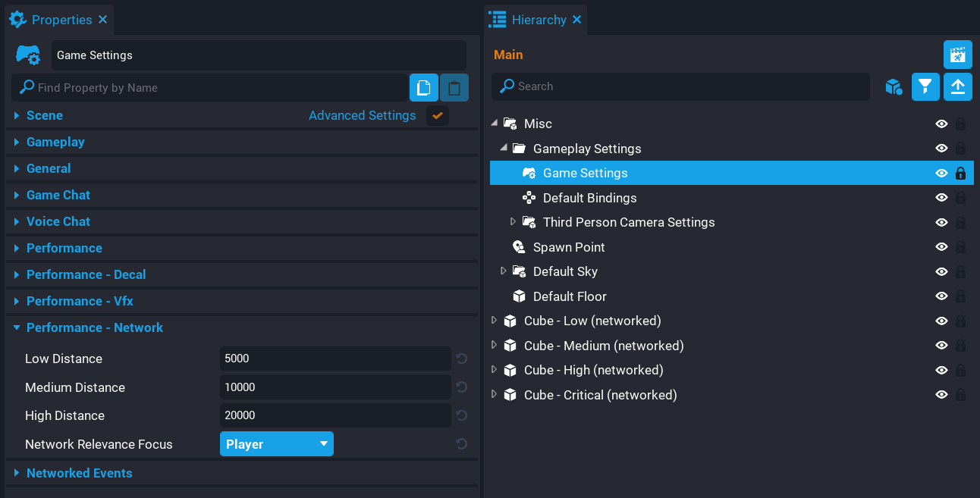This screenshot has height=498, width=980.
Task: Click the upload arrow icon in Hierarchy
Action: (x=957, y=87)
